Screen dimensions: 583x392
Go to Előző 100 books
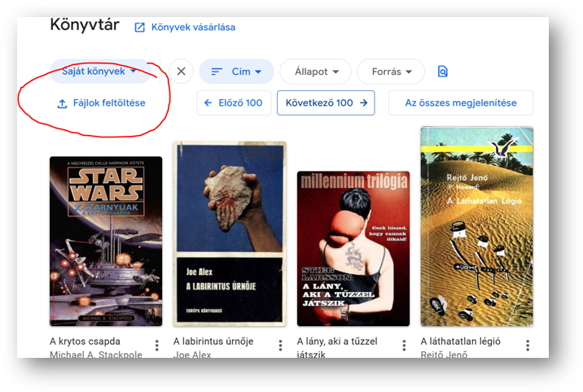234,102
